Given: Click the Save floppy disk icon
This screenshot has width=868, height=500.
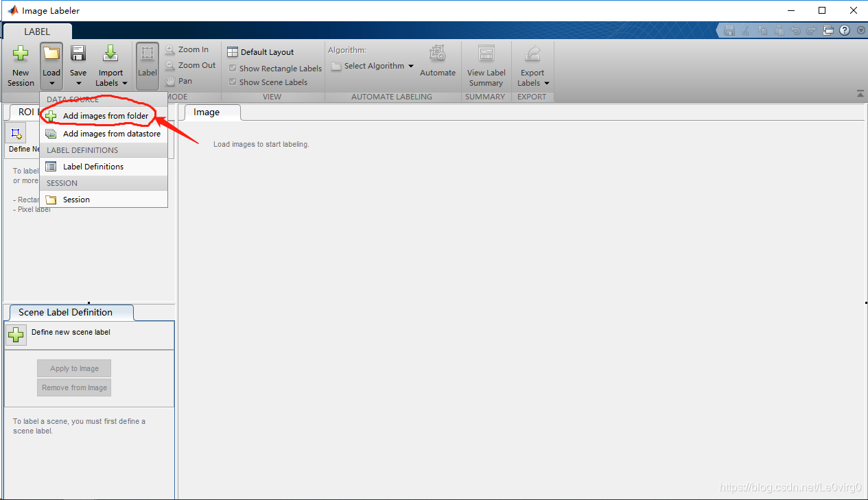Looking at the screenshot, I should pos(78,54).
